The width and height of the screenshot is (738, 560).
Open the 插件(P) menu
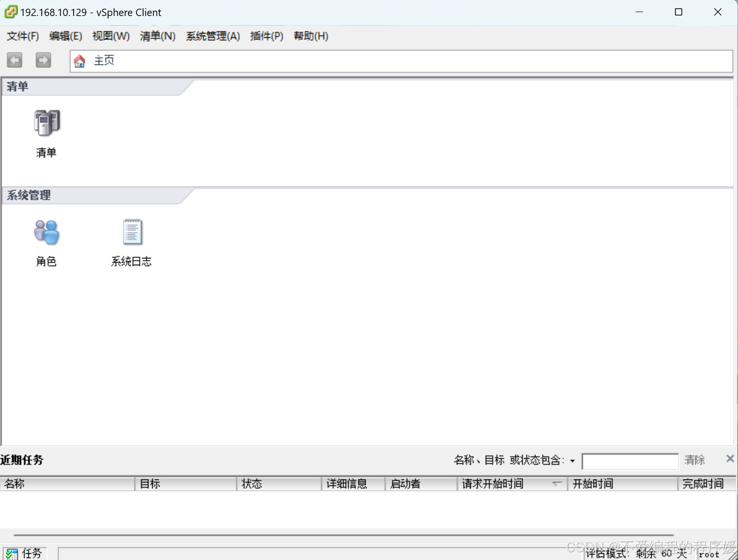[267, 36]
